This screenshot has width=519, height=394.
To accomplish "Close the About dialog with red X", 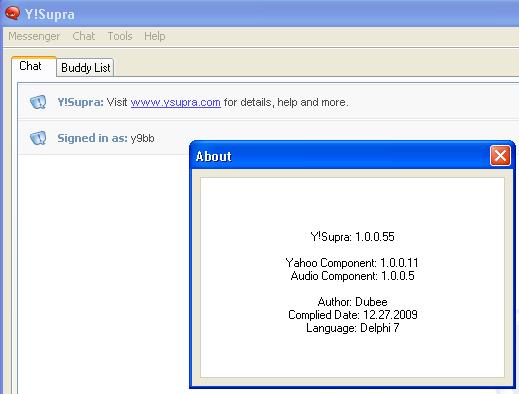I will 500,155.
